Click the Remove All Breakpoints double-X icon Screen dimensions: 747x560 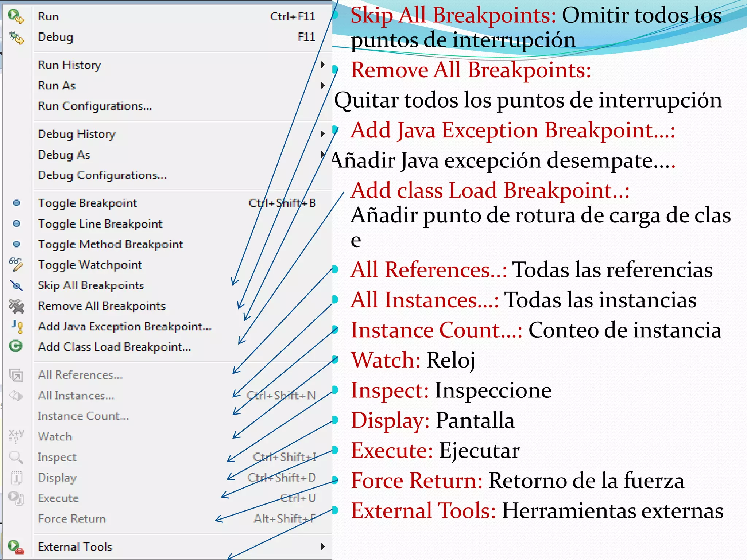[x=16, y=306]
